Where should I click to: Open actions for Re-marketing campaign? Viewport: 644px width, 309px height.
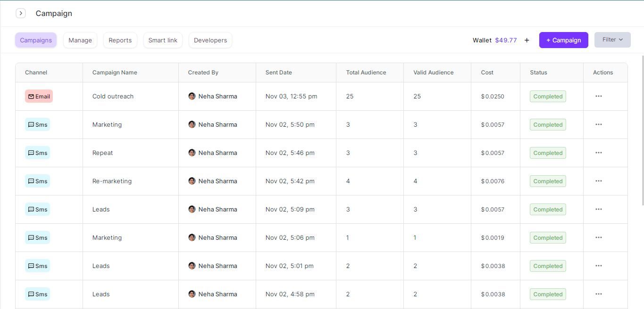tap(598, 181)
